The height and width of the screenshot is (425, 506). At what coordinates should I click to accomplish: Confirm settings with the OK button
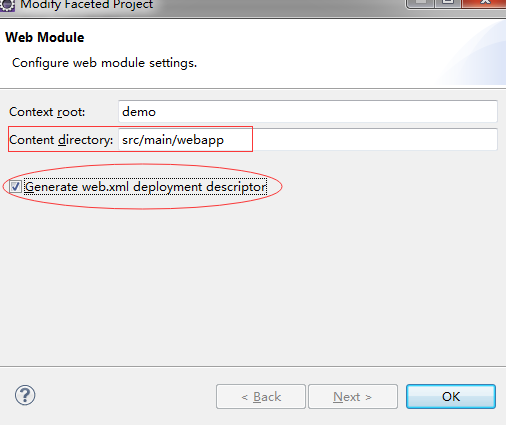coord(451,397)
